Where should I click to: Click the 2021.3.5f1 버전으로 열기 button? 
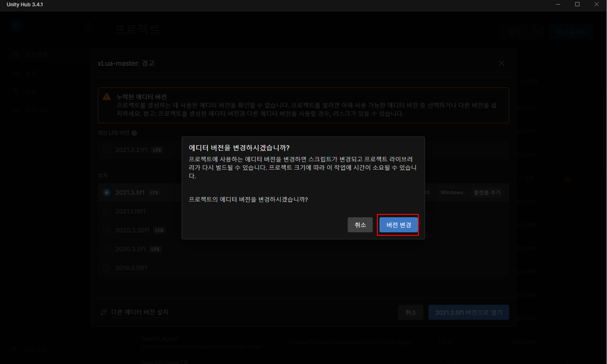click(469, 313)
